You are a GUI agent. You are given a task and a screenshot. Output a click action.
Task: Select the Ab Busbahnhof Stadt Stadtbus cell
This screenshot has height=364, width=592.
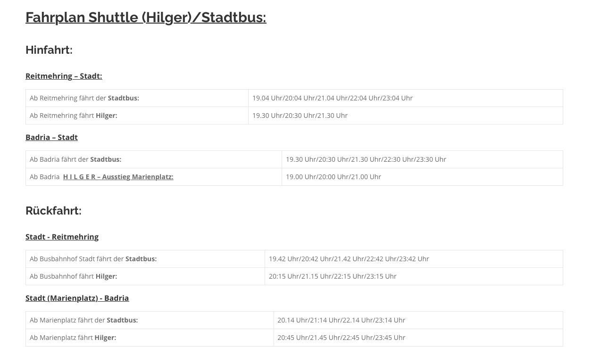click(93, 259)
